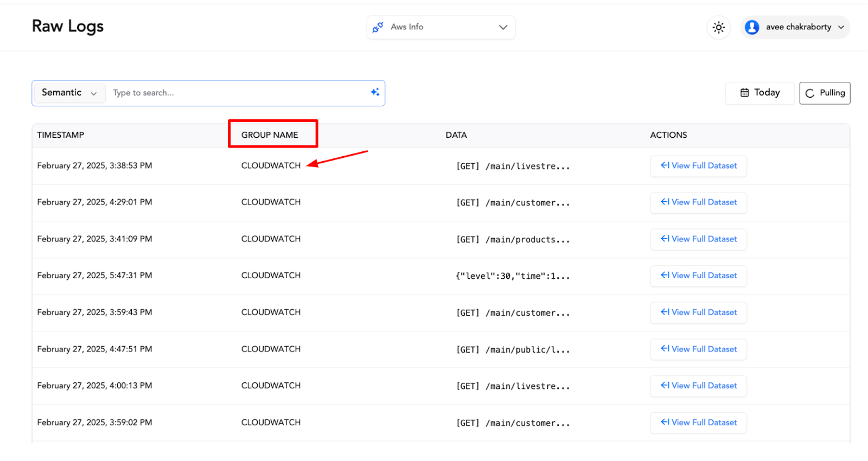Select timestamp February 27, 2025, 5:47:31 PM
Image resolution: width=868 pixels, height=461 pixels.
pyautogui.click(x=94, y=276)
